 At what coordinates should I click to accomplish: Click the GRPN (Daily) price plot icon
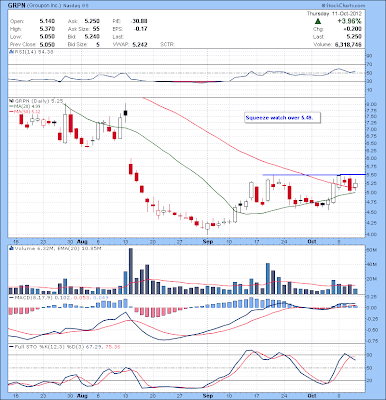(x=11, y=100)
